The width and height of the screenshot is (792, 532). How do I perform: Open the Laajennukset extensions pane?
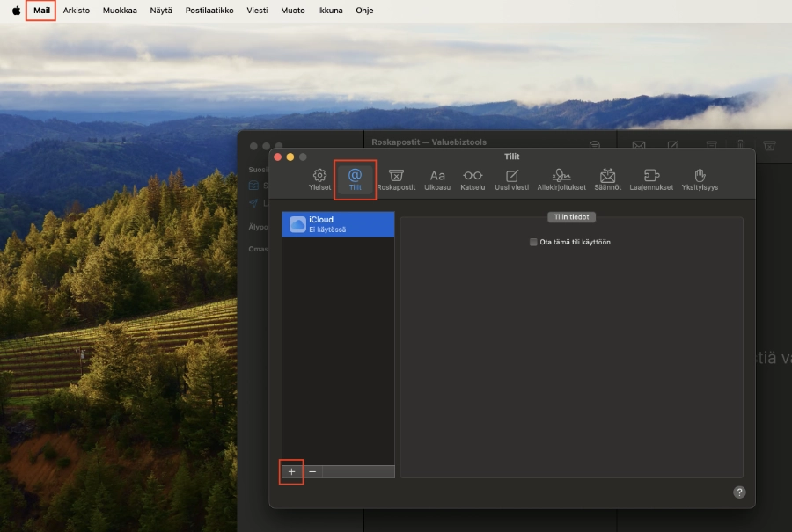pos(651,179)
